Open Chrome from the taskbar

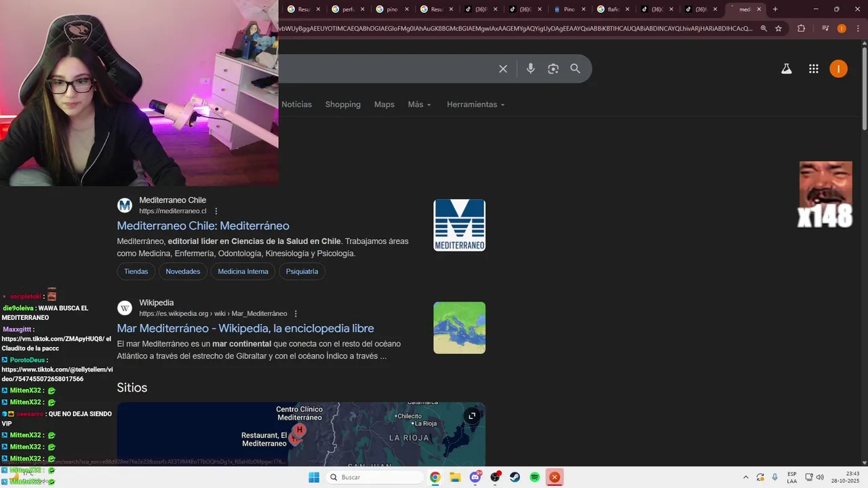[435, 477]
